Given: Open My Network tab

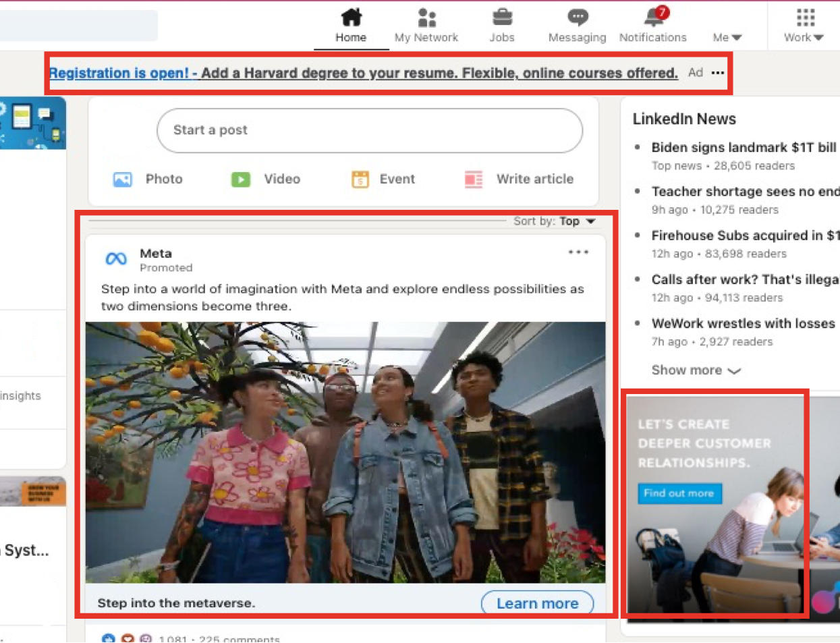Looking at the screenshot, I should (426, 26).
